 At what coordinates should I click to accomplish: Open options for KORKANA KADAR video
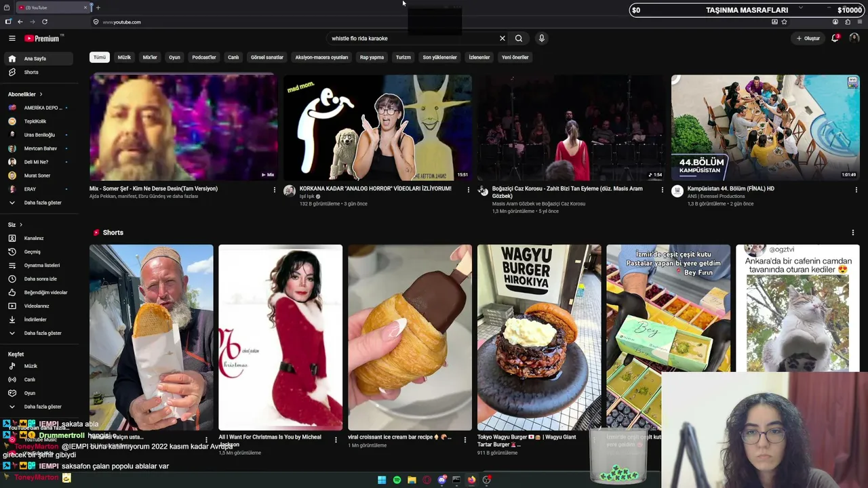point(468,190)
